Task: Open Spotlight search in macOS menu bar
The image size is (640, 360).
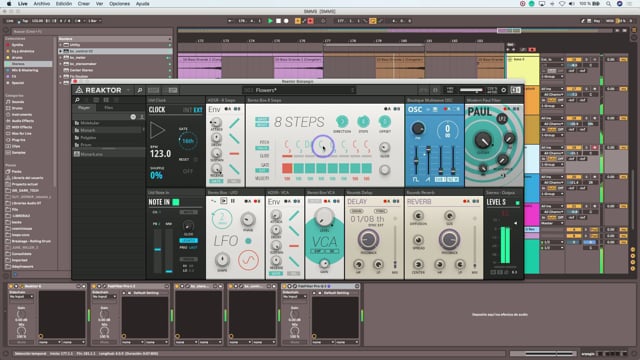Action: (608, 4)
